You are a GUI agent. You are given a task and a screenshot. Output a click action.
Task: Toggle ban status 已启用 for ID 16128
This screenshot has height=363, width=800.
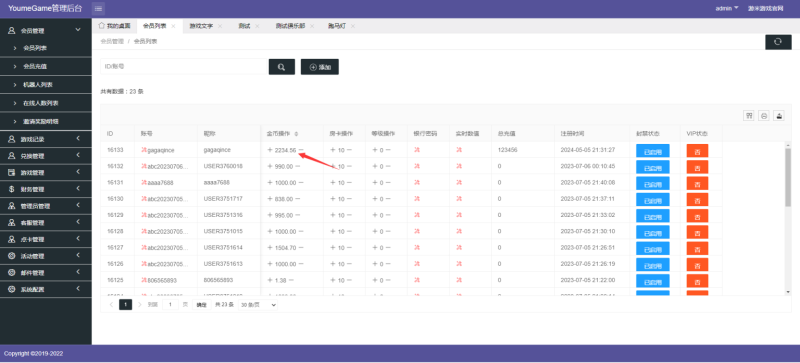(653, 232)
